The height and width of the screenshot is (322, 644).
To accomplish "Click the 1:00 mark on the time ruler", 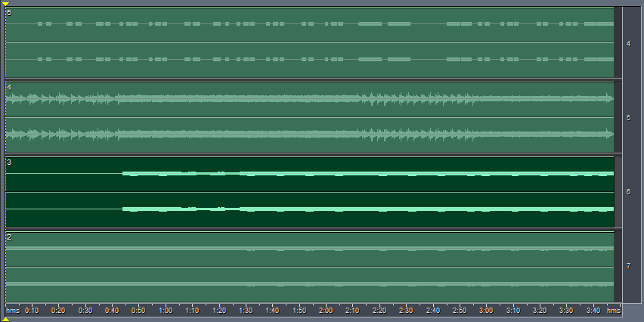I will [x=166, y=310].
